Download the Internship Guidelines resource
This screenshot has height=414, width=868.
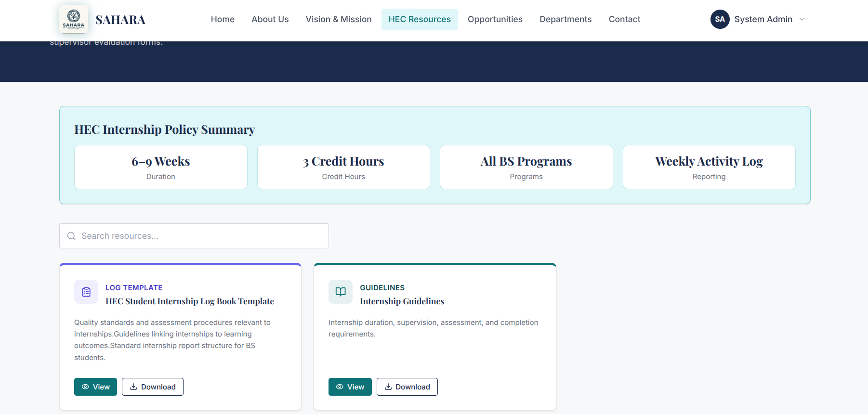tap(407, 387)
